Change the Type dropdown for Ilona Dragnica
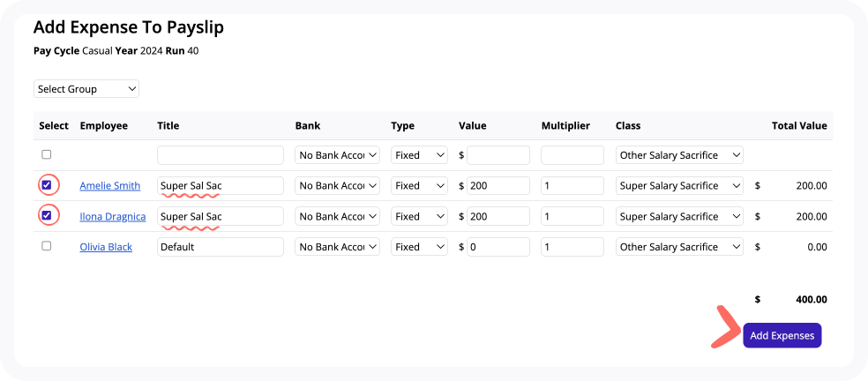This screenshot has height=381, width=868. (419, 216)
